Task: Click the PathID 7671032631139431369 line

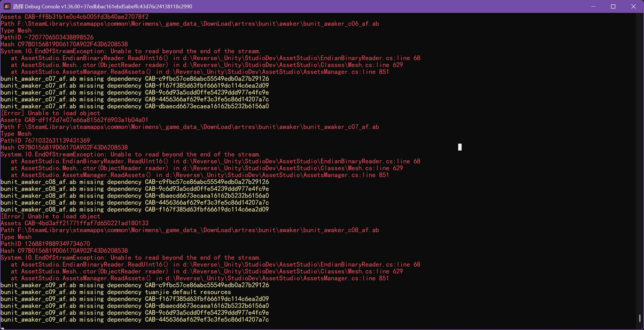Action: pyautogui.click(x=45, y=141)
